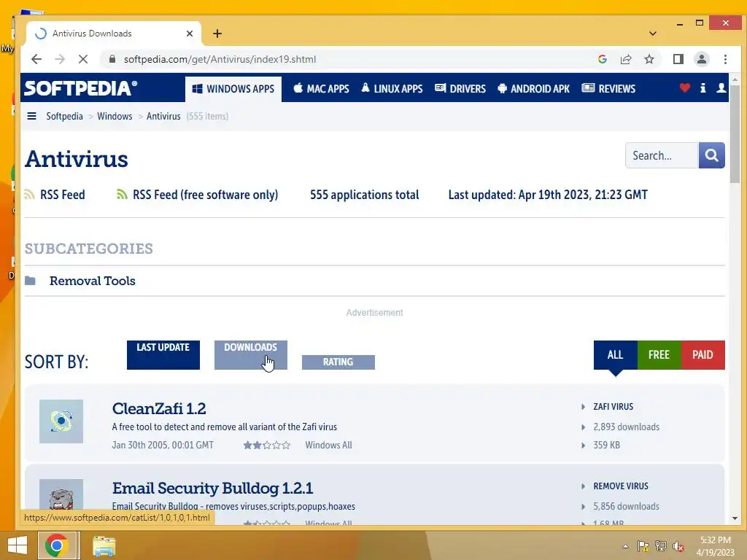
Task: Open tab search dropdown arrow
Action: (653, 34)
